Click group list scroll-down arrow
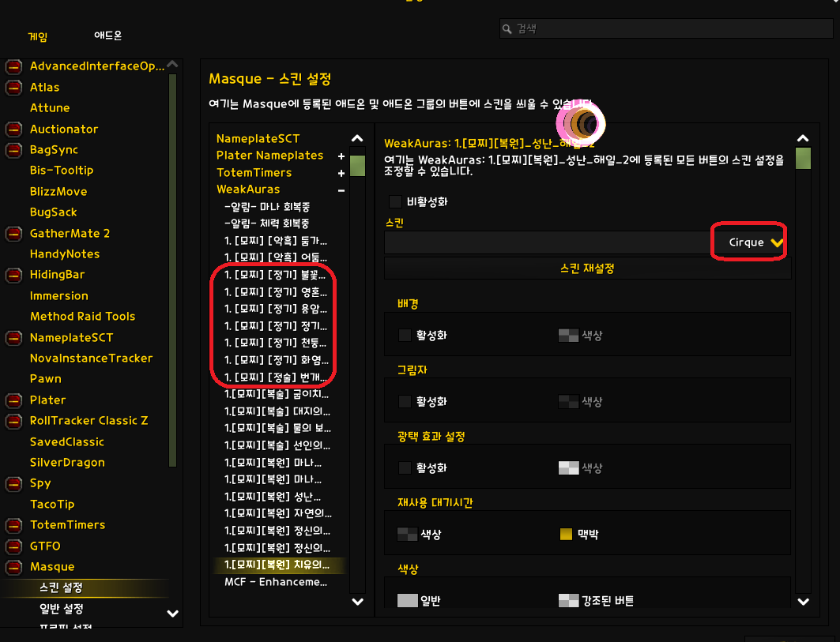Image resolution: width=840 pixels, height=642 pixels. (357, 601)
